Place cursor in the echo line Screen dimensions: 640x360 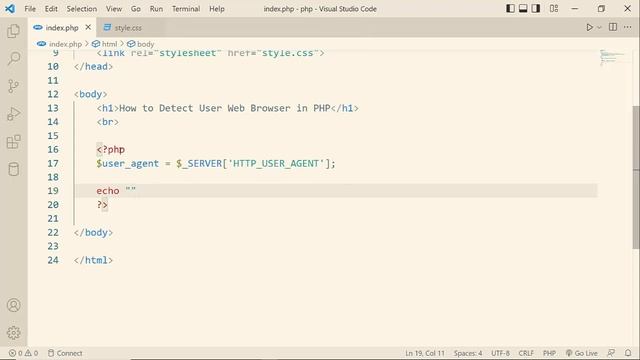[x=336, y=191]
